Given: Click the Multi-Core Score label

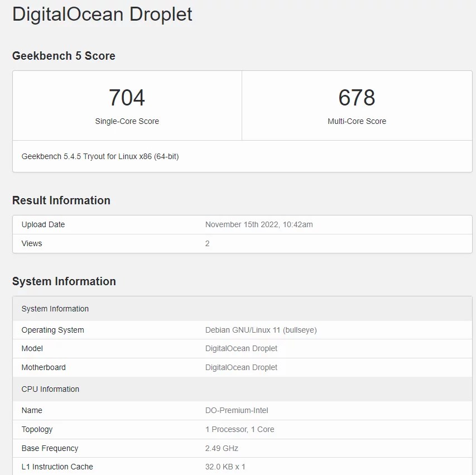Looking at the screenshot, I should coord(357,121).
